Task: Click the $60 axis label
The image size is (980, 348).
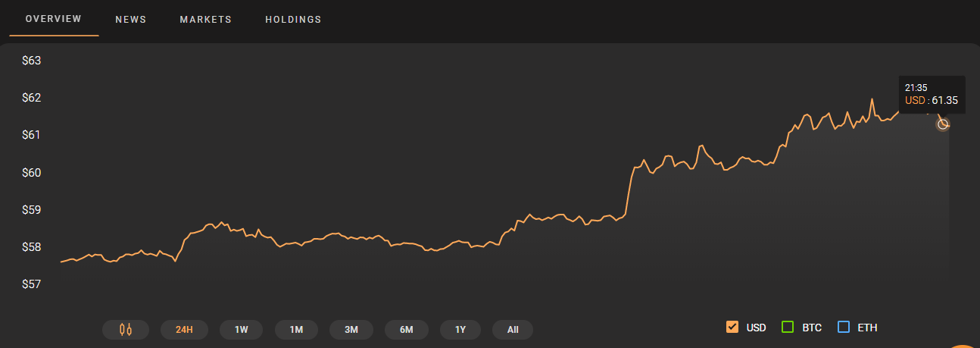Action: point(31,172)
